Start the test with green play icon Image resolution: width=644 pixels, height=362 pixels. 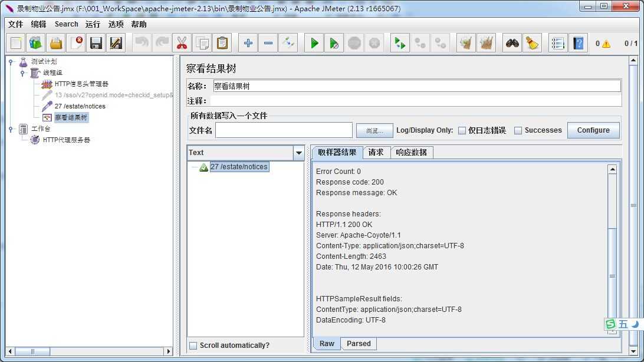[314, 43]
